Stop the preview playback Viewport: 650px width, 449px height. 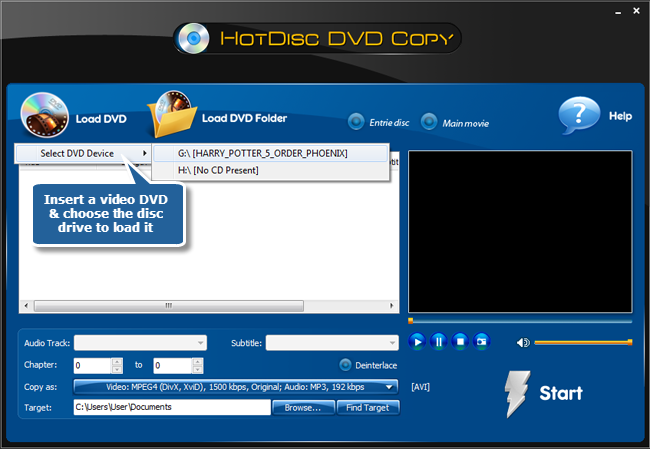[460, 342]
